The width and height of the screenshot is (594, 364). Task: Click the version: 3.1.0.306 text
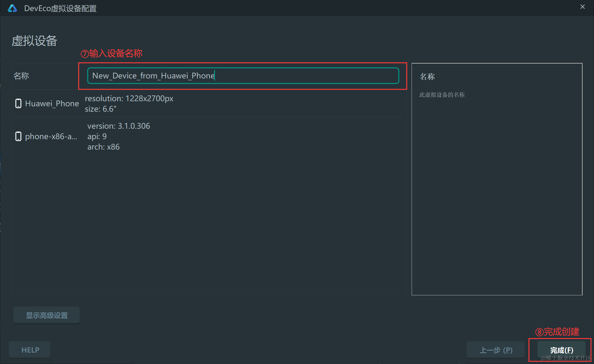pos(119,126)
